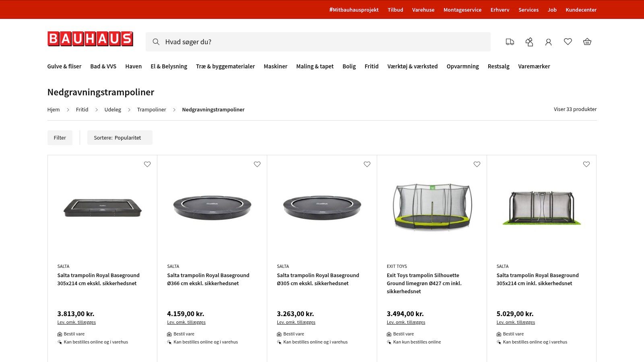The image size is (644, 362).
Task: Open Kundecenter in top bar
Action: tap(581, 10)
